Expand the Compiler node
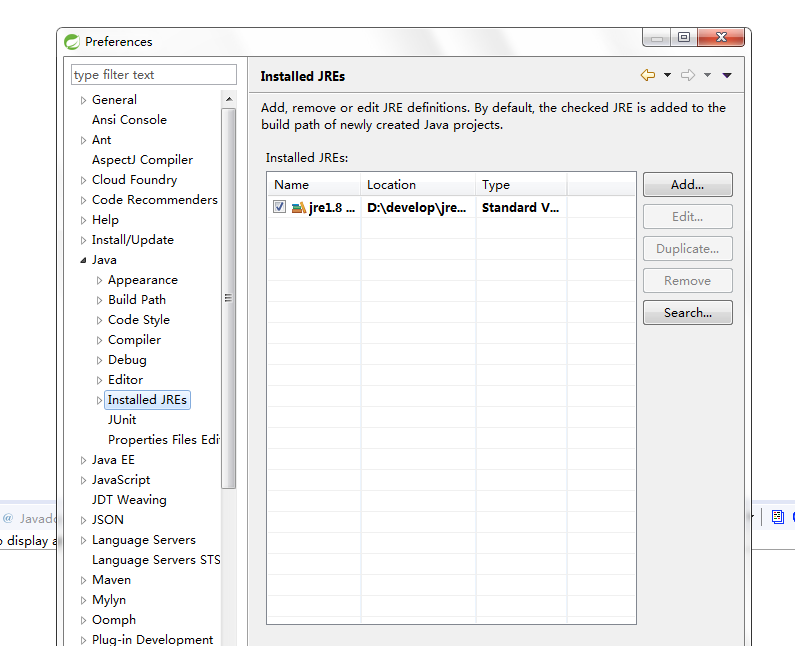Viewport: 795px width, 646px height. [x=99, y=341]
